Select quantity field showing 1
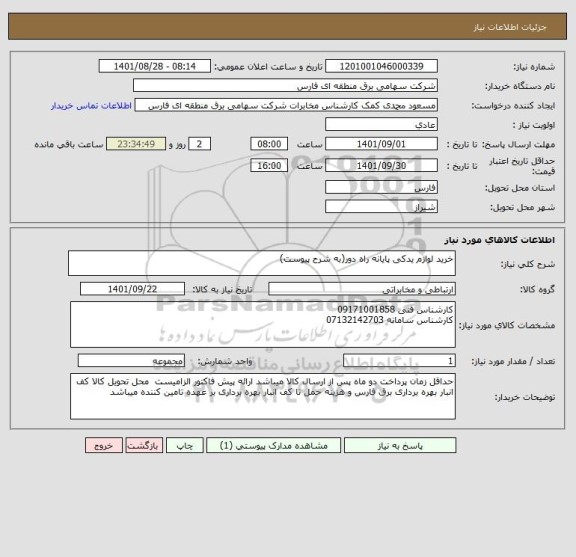576x557 pixels. (399, 361)
